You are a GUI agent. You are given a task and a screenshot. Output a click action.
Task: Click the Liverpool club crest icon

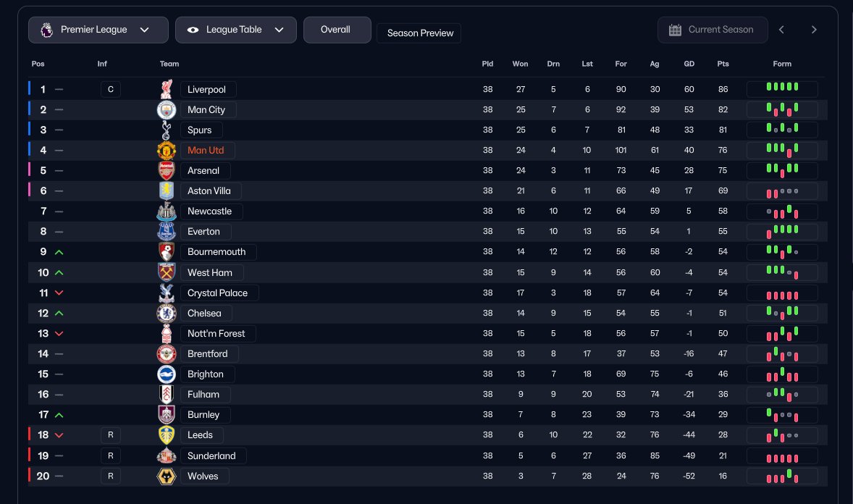[167, 90]
